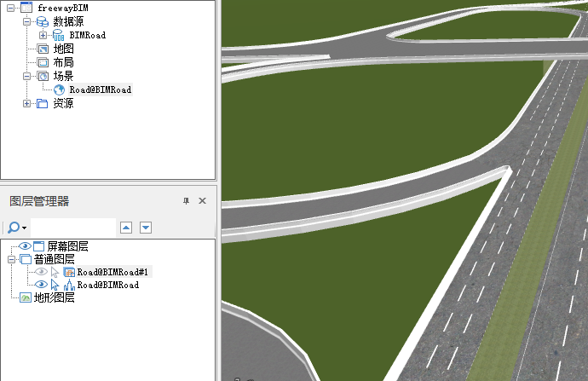Toggle selectable arrow for Road@BIMRoad#1 layer
Image resolution: width=588 pixels, height=381 pixels.
55,272
